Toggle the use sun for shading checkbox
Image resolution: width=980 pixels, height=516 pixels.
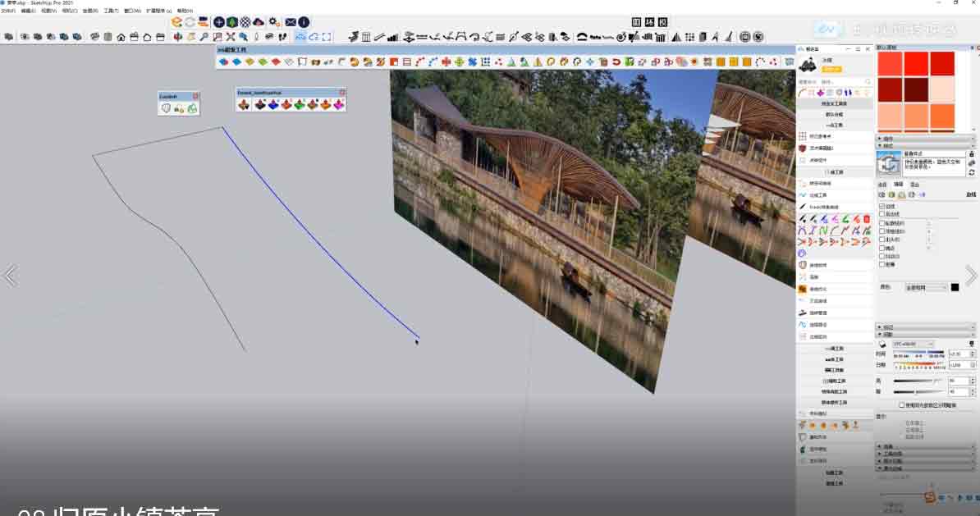pos(902,404)
